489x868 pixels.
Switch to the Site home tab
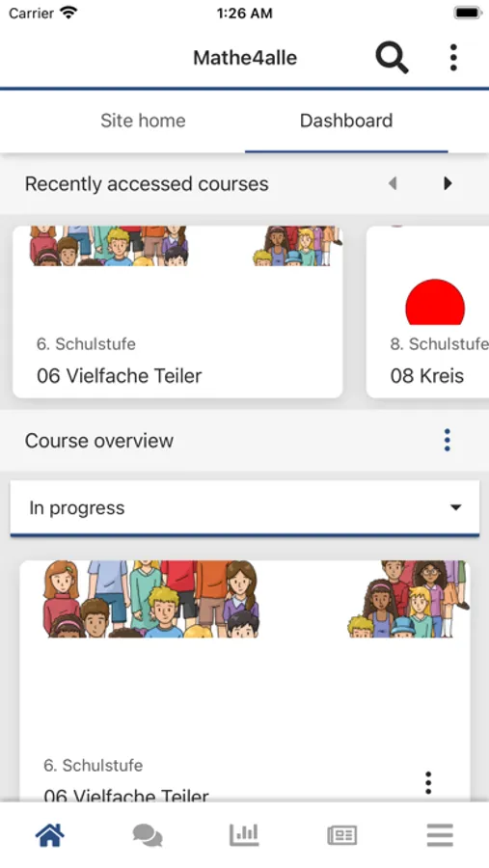pos(143,121)
